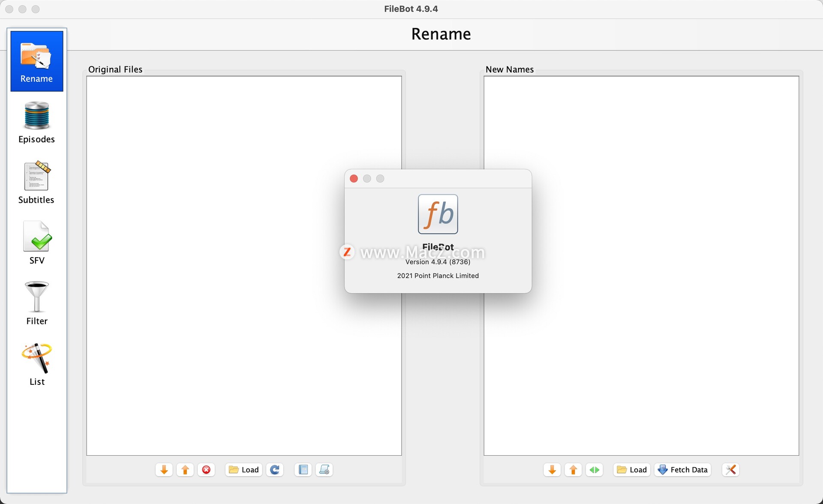
Task: Refresh Original Files with blue circular arrow
Action: 275,470
